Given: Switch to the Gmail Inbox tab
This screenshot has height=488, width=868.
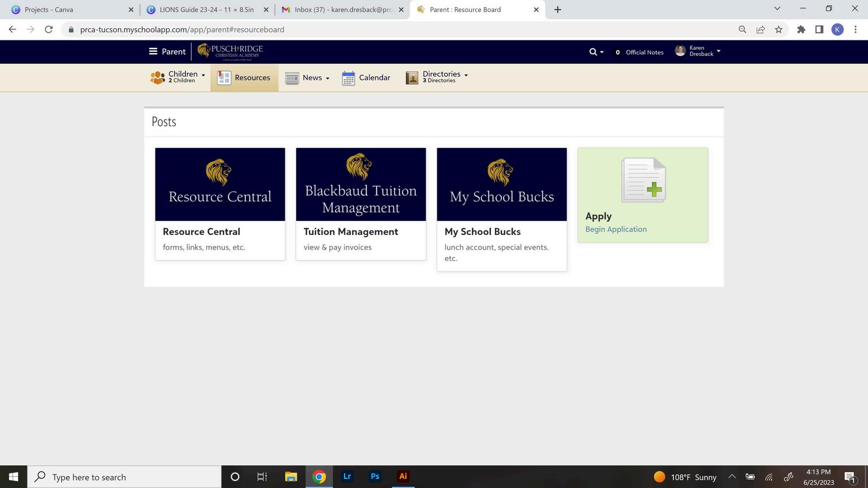Looking at the screenshot, I should [344, 10].
